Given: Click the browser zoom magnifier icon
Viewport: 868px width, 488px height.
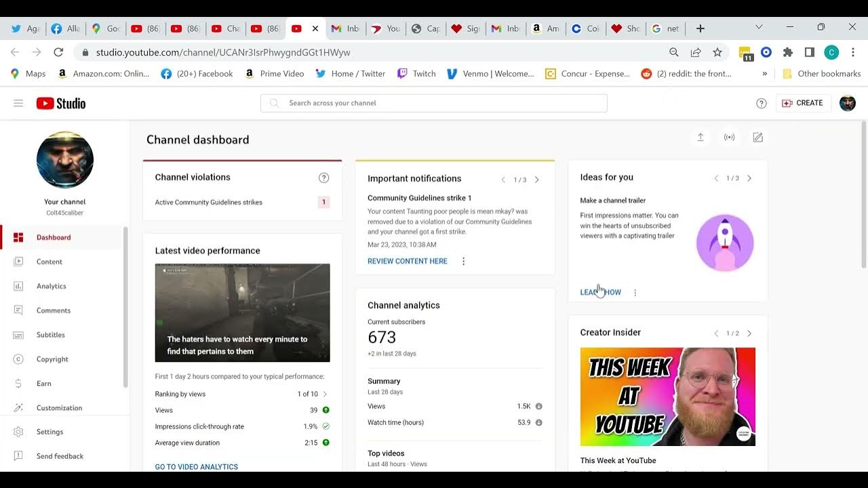Looking at the screenshot, I should tap(674, 52).
